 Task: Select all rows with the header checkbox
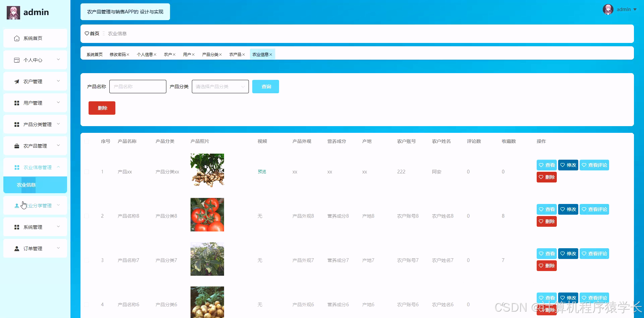87,141
